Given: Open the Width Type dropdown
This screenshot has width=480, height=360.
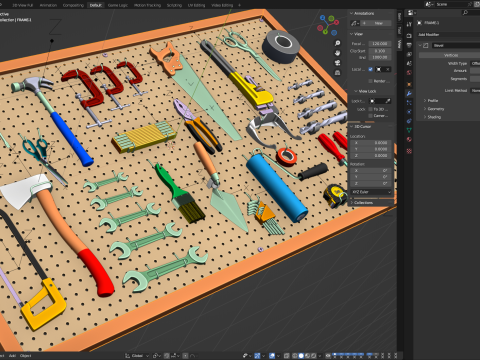Looking at the screenshot, I should 475,63.
